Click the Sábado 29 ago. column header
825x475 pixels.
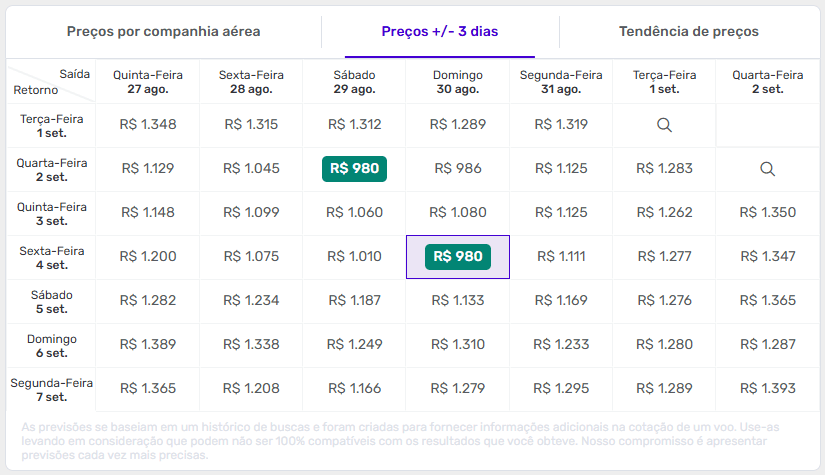[x=355, y=81]
